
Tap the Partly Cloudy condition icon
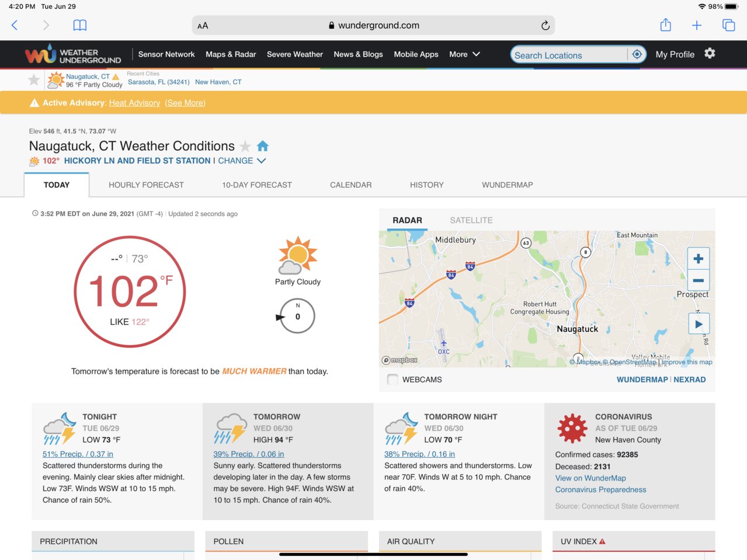pos(298,256)
